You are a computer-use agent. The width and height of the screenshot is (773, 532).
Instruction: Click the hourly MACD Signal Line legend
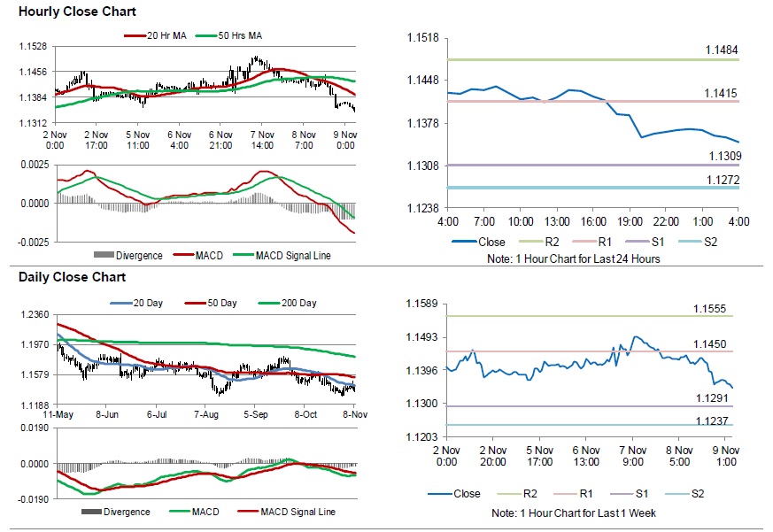pyautogui.click(x=282, y=256)
